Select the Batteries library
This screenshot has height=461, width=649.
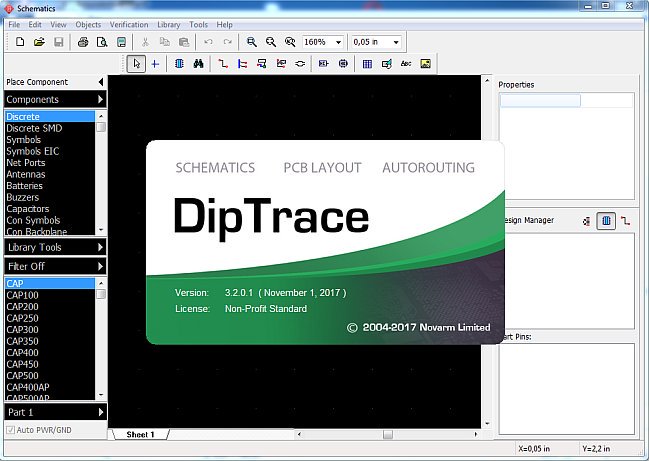49,186
